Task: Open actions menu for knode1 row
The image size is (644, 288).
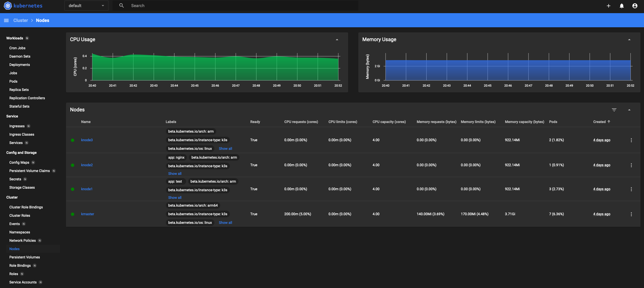Action: click(x=631, y=189)
